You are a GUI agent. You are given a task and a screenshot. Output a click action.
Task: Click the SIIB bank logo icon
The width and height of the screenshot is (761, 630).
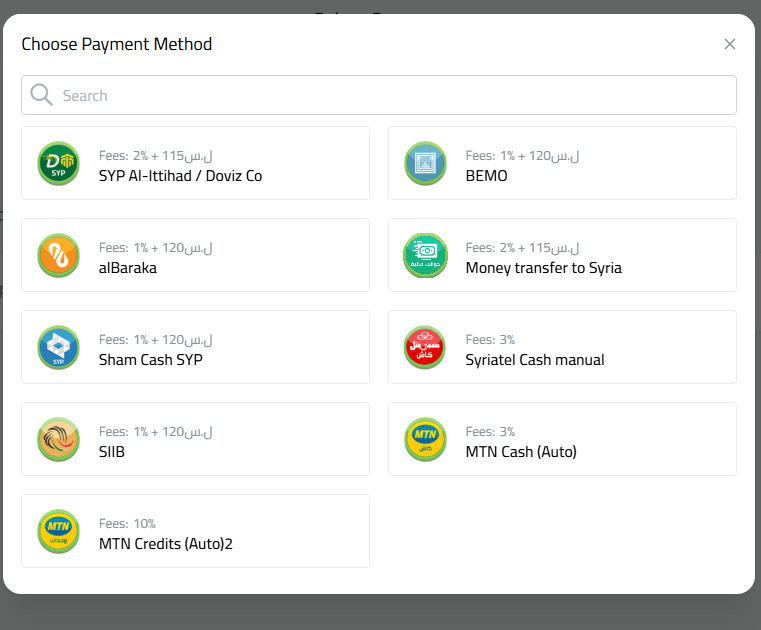click(x=58, y=439)
